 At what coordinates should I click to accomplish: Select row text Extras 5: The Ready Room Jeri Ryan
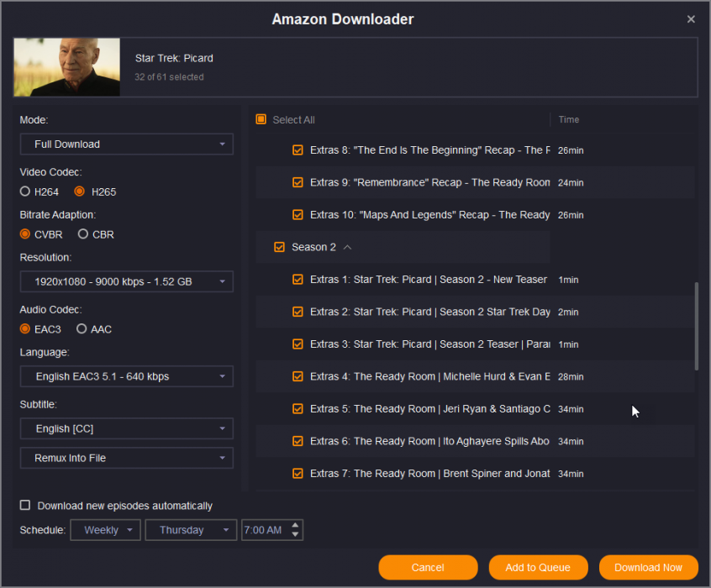pyautogui.click(x=429, y=409)
